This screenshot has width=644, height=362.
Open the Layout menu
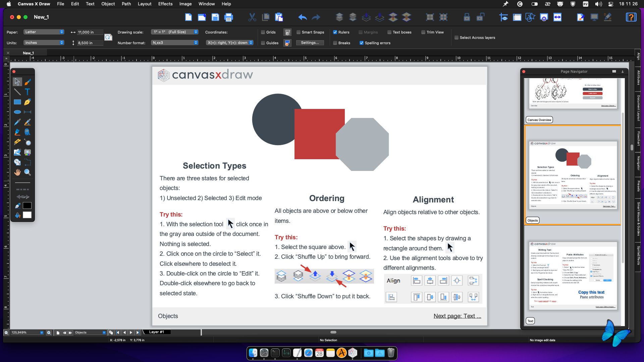144,4
